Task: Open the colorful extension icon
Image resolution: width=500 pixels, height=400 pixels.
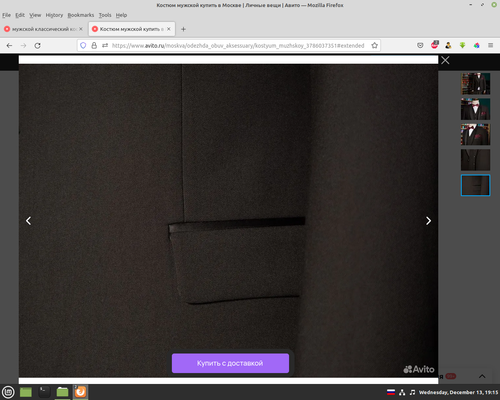Action: pos(477,45)
